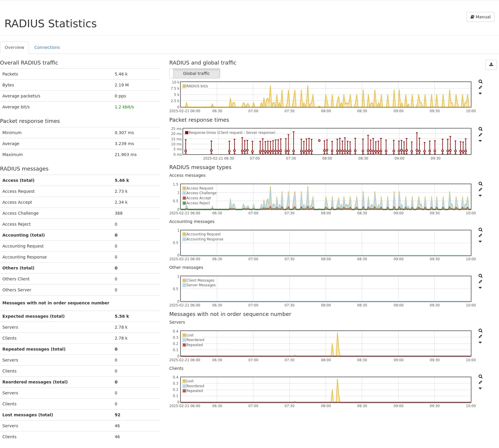The width and height of the screenshot is (499, 448).
Task: Click the 1.2 kbit/s average bit rate value
Action: 124,107
